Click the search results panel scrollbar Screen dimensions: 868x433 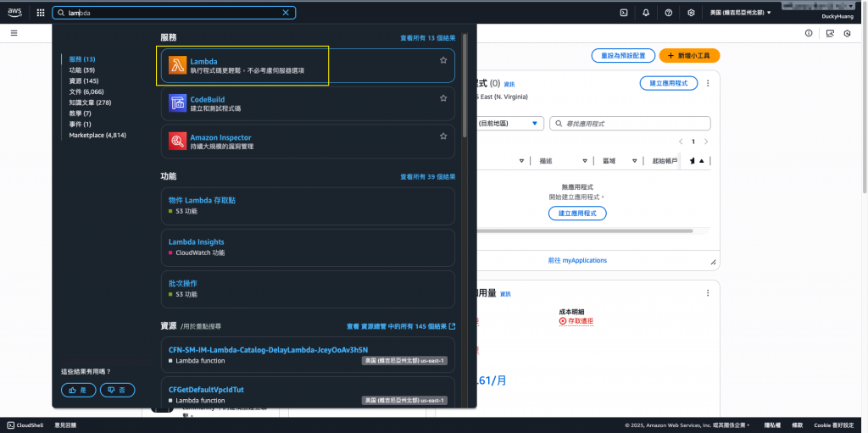[464, 86]
